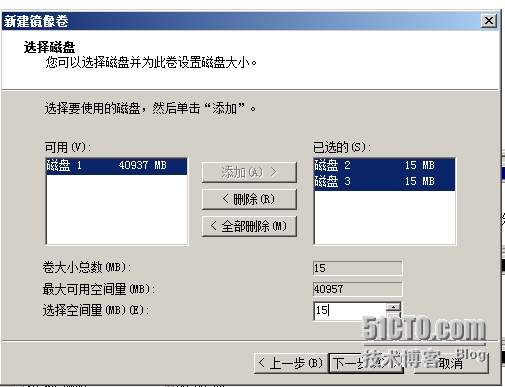Click the 取消 button
Viewport: 505px width, 387px height.
(451, 363)
